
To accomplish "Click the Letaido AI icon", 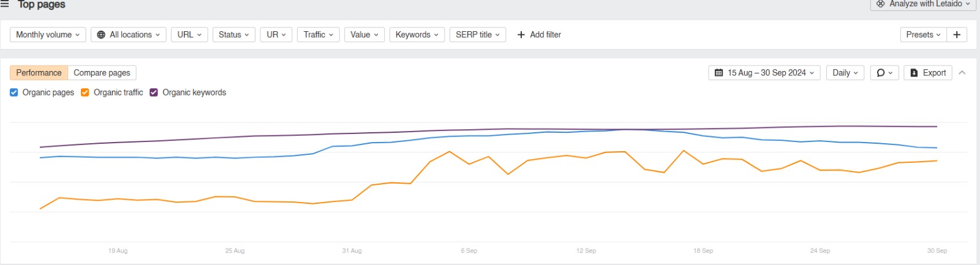I will point(881,4).
